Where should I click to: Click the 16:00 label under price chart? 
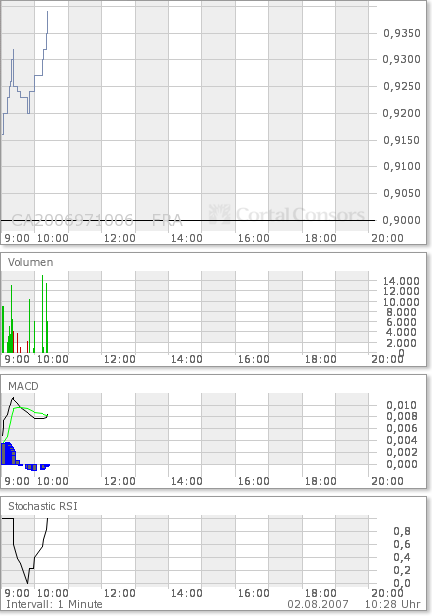(x=254, y=238)
